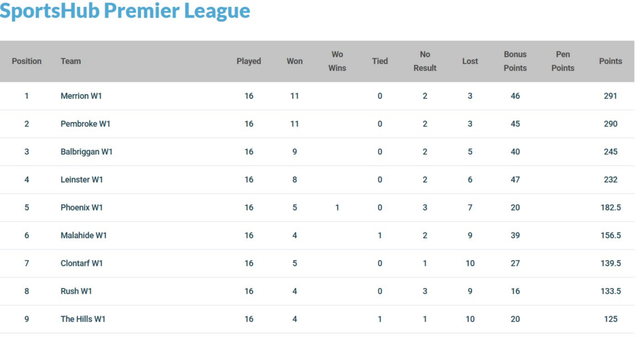Open the Pembroke W1 team entry

pyautogui.click(x=86, y=124)
